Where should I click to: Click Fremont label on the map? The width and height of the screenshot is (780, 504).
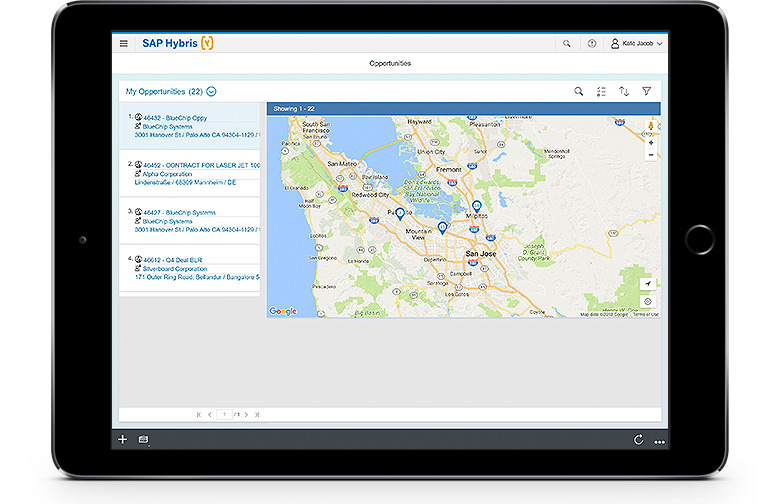[449, 170]
